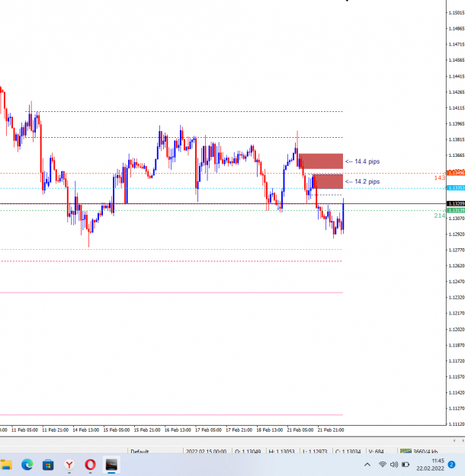Click the 3660/4 kb traffic readout

pos(425,452)
